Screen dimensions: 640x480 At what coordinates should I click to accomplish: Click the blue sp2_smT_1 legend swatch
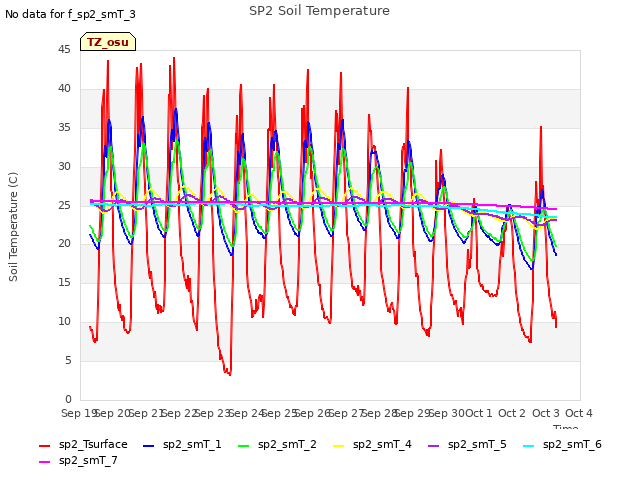[x=149, y=446]
